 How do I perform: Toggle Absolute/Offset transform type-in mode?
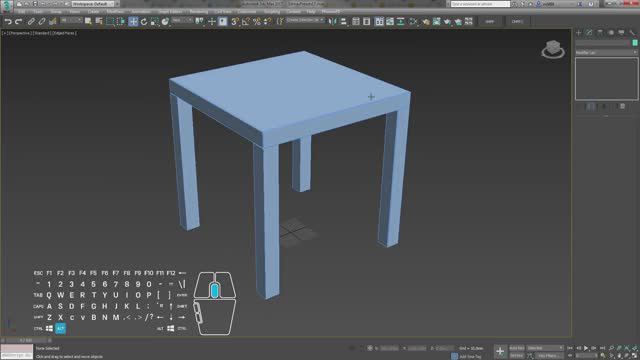point(369,348)
